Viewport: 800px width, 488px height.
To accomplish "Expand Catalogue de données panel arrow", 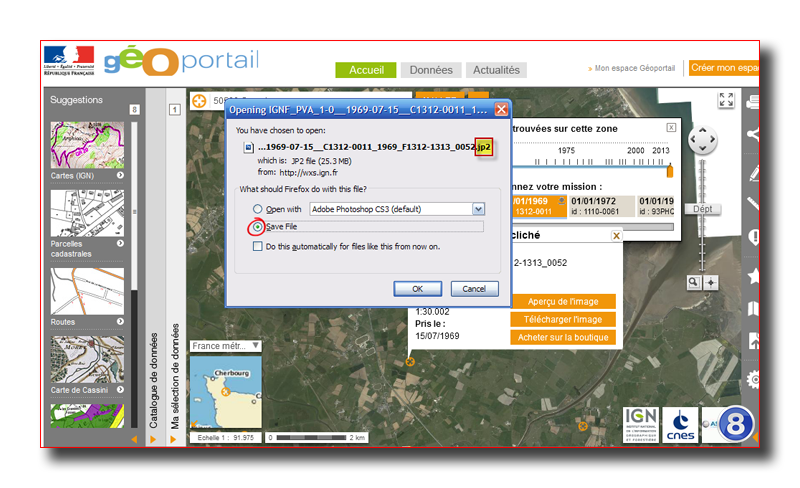I will point(153,439).
